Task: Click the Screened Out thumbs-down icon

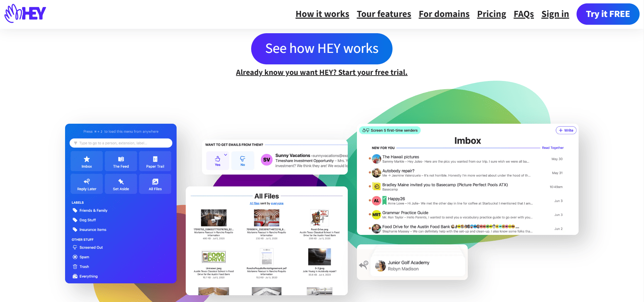Action: click(x=75, y=247)
